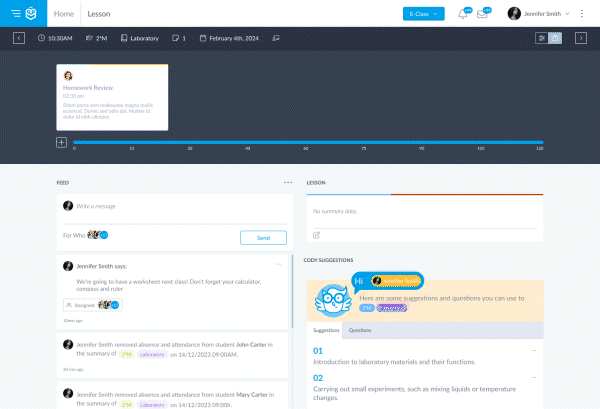Select the Suggestions tab

(x=326, y=329)
